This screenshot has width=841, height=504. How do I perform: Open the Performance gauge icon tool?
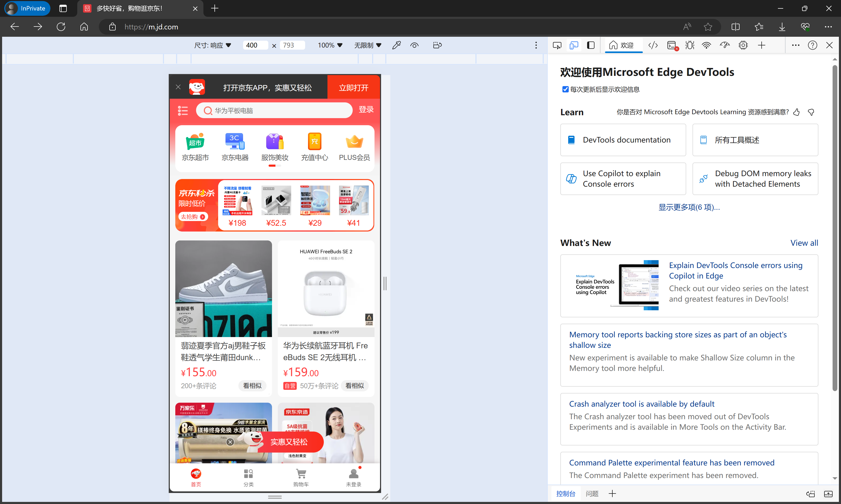click(x=724, y=45)
